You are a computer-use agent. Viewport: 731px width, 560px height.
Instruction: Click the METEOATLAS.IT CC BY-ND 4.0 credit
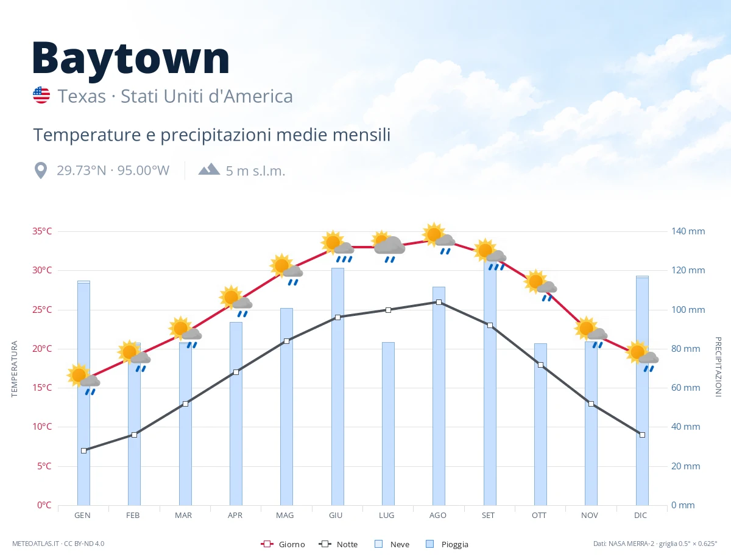click(x=58, y=544)
